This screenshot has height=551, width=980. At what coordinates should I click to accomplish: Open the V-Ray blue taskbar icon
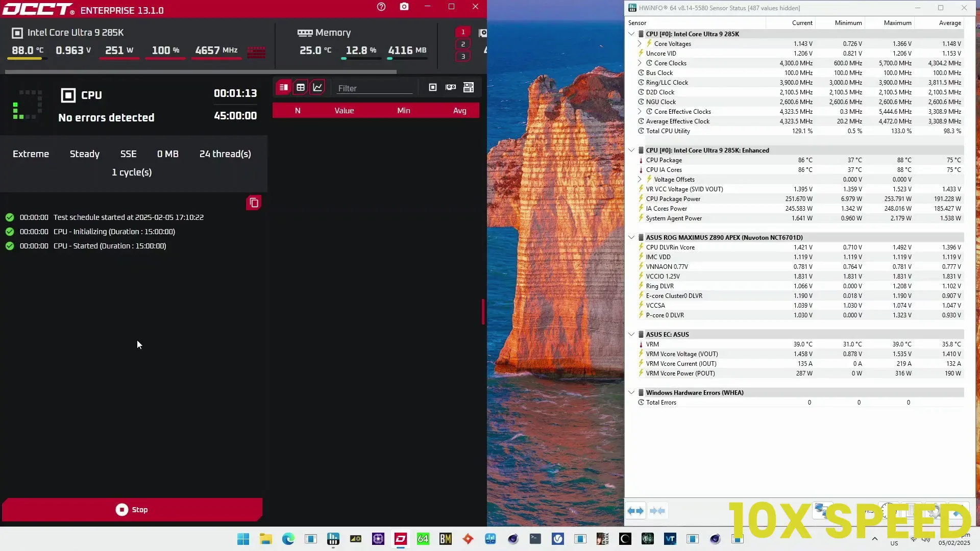[558, 539]
